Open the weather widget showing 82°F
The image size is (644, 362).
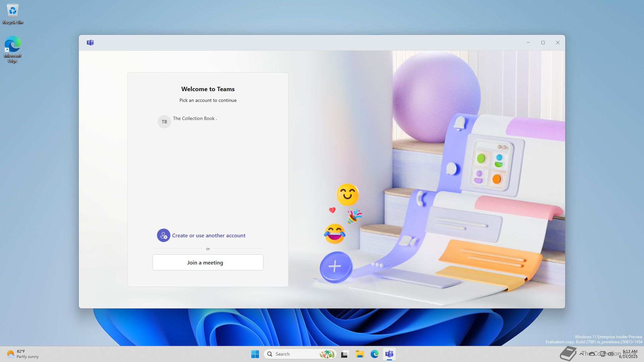coord(23,354)
